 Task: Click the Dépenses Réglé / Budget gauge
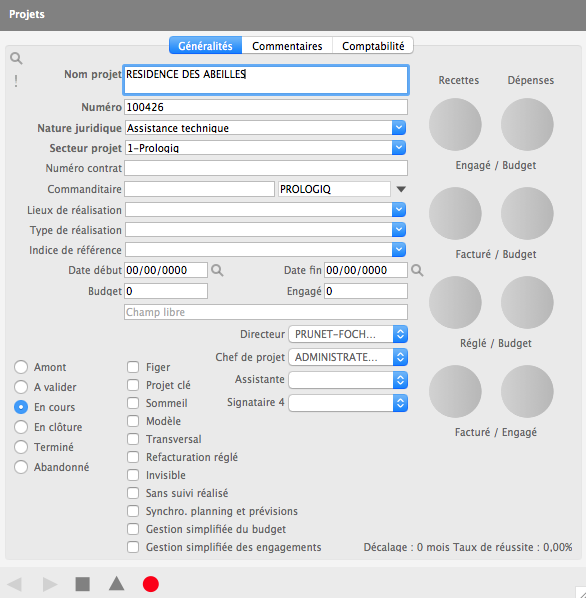point(527,302)
